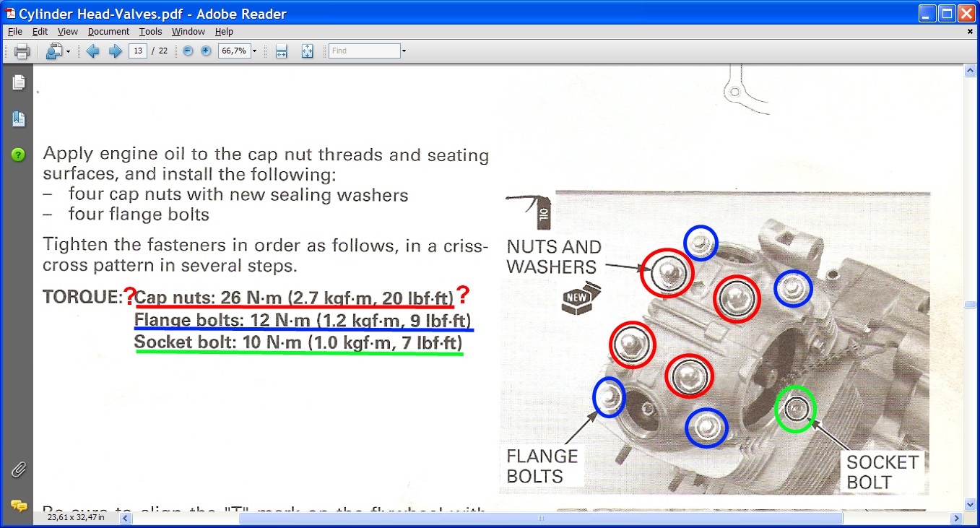Image resolution: width=980 pixels, height=528 pixels.
Task: Open the Comments panel icon
Action: [x=18, y=505]
